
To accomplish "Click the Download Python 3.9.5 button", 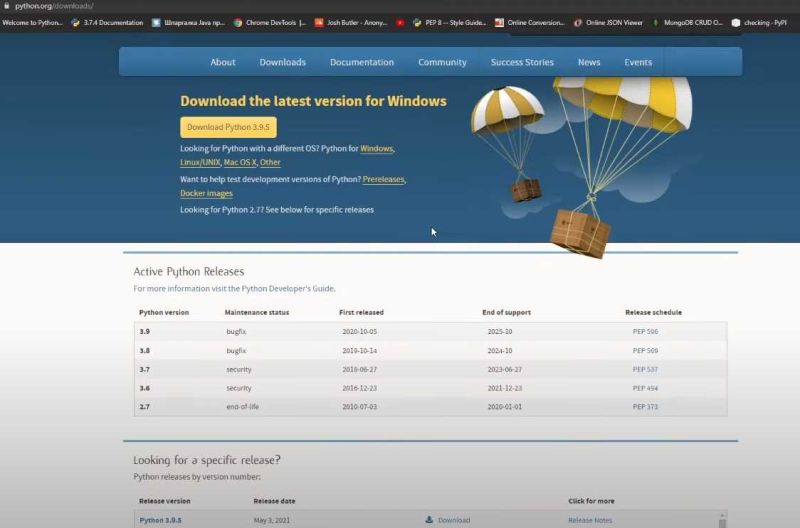I will tap(228, 127).
